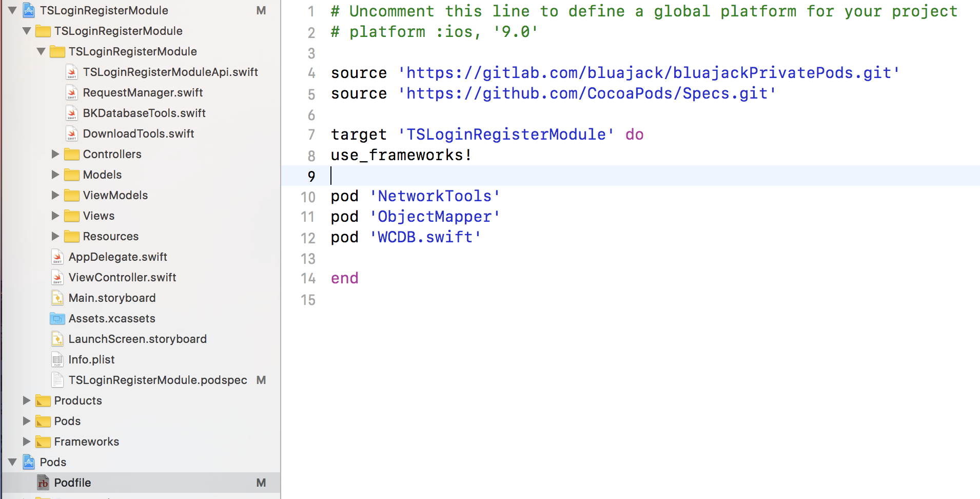Select ViewController.swift in the navigator
The width and height of the screenshot is (980, 499).
[x=121, y=277]
